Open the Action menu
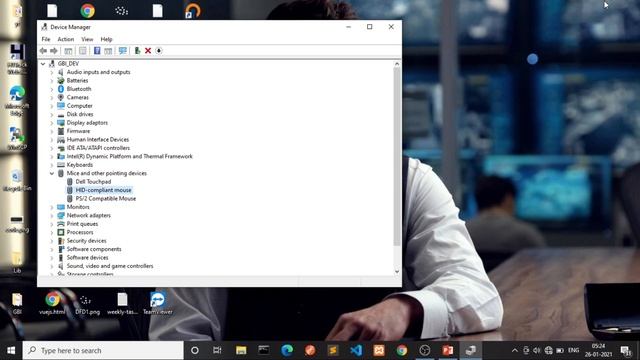640x360 pixels. tap(66, 39)
